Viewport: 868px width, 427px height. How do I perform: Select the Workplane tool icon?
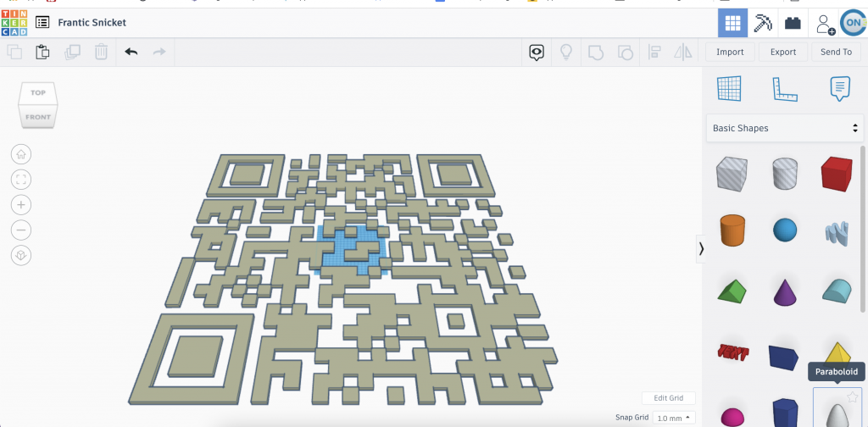(x=729, y=88)
